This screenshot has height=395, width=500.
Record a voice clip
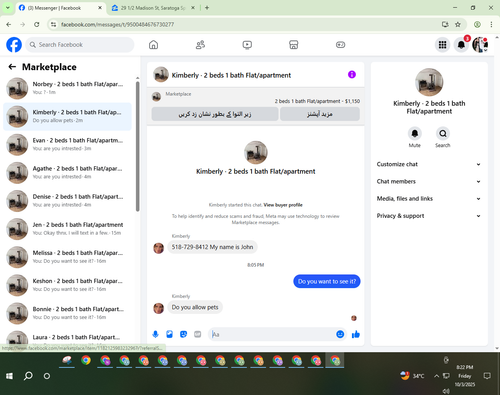tap(155, 334)
